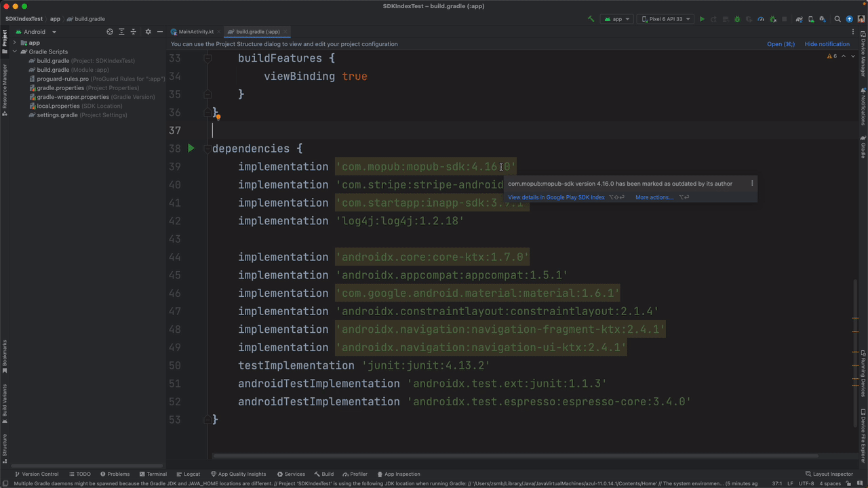Open gradle-wrapper.properties in tree
Image resolution: width=868 pixels, height=488 pixels.
coord(92,97)
